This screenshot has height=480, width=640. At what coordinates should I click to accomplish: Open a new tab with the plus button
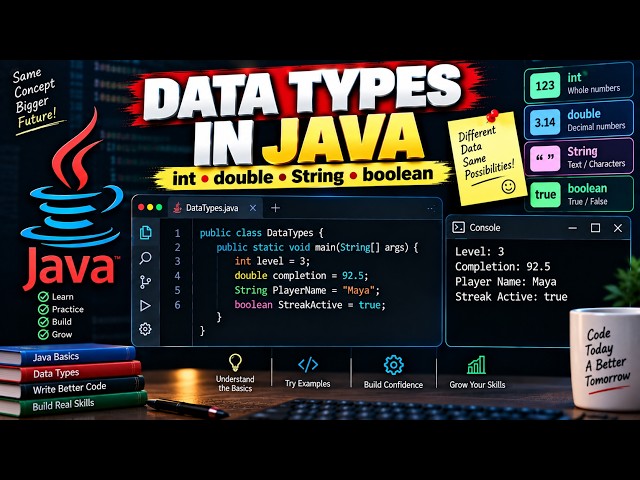pos(276,208)
